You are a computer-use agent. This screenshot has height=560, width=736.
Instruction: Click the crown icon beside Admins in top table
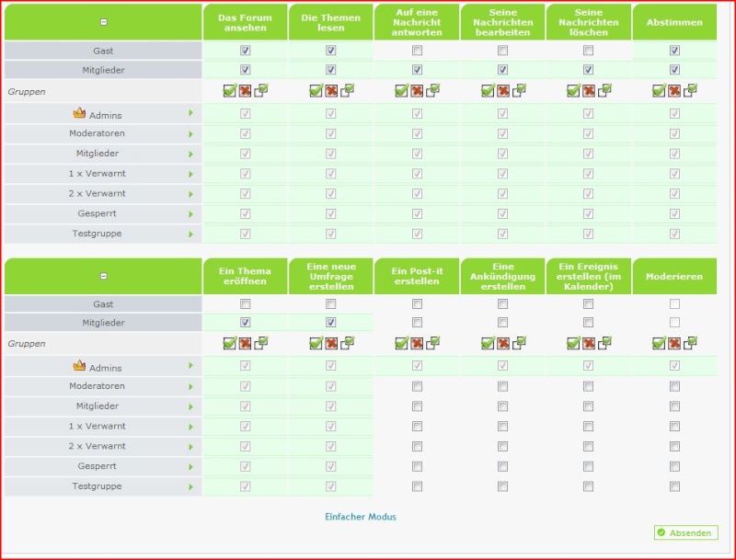pyautogui.click(x=79, y=113)
